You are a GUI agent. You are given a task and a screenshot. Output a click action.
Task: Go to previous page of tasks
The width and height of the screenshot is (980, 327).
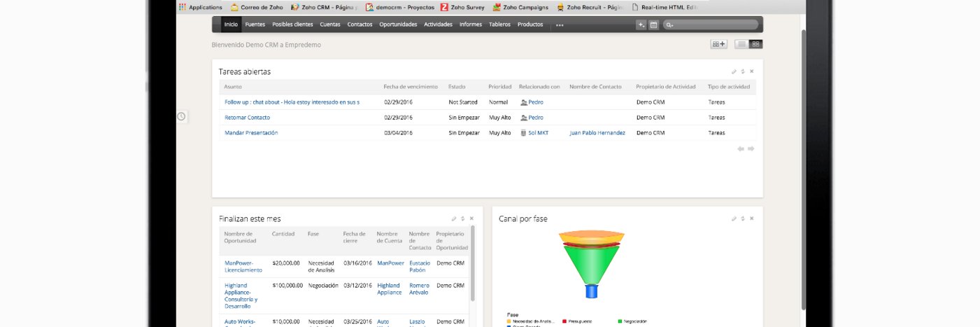[741, 148]
